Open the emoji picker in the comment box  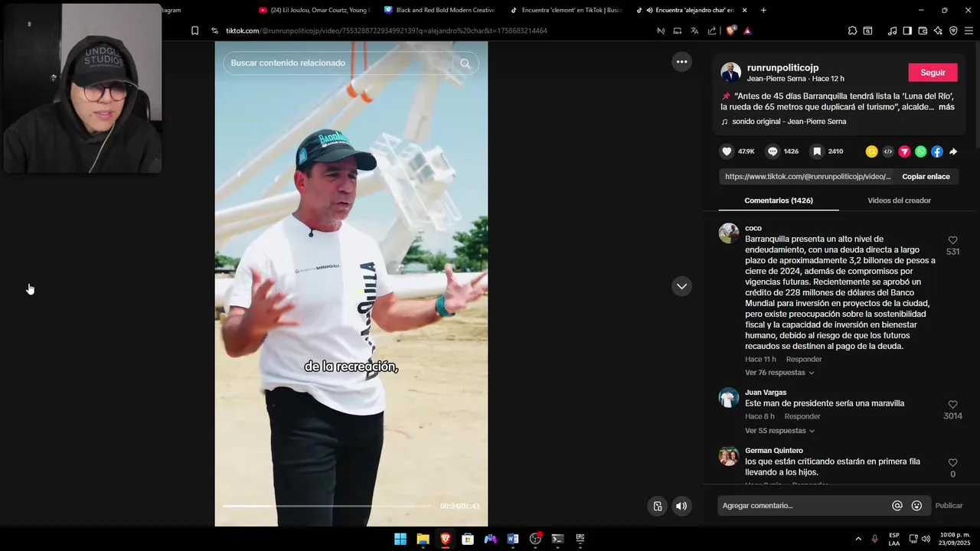[916, 506]
